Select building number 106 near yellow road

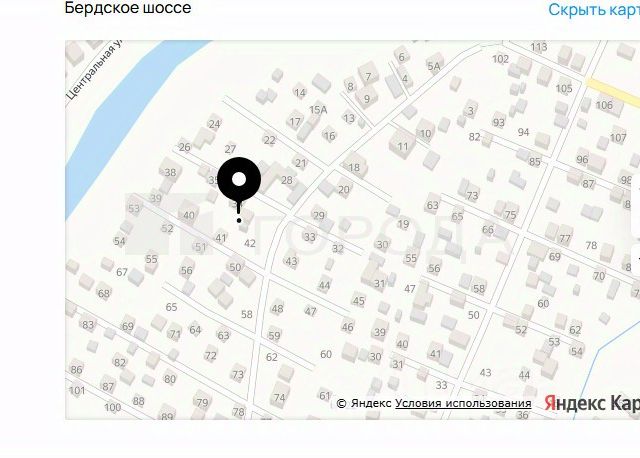pyautogui.click(x=604, y=105)
